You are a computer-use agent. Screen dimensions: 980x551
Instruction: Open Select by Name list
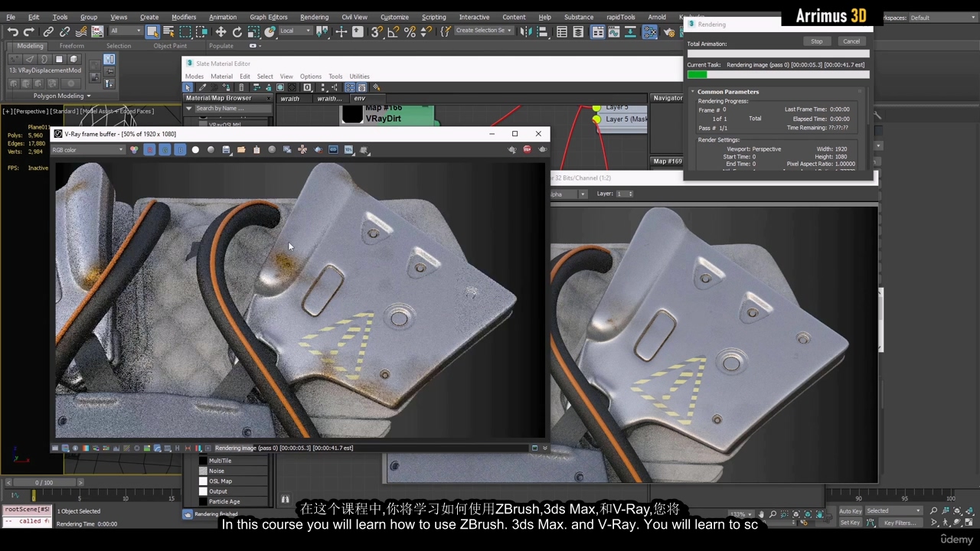[168, 31]
